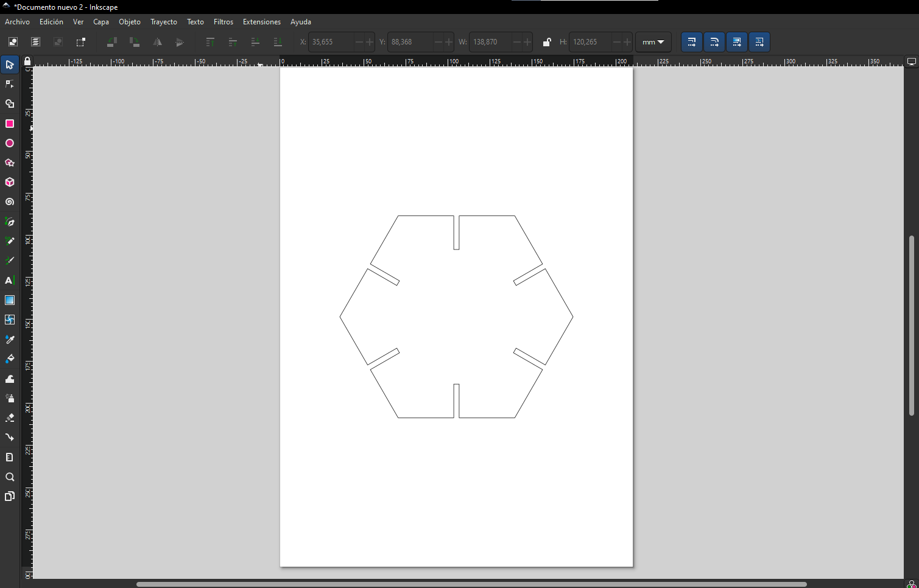Viewport: 919px width, 588px height.
Task: Select the Paint Bucket fill tool
Action: [x=10, y=359]
